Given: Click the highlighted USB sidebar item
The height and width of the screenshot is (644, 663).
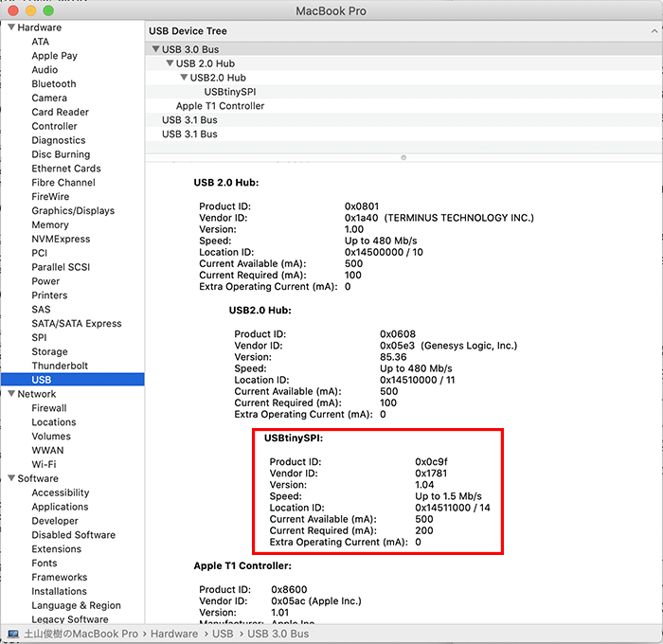Looking at the screenshot, I should click(x=72, y=379).
